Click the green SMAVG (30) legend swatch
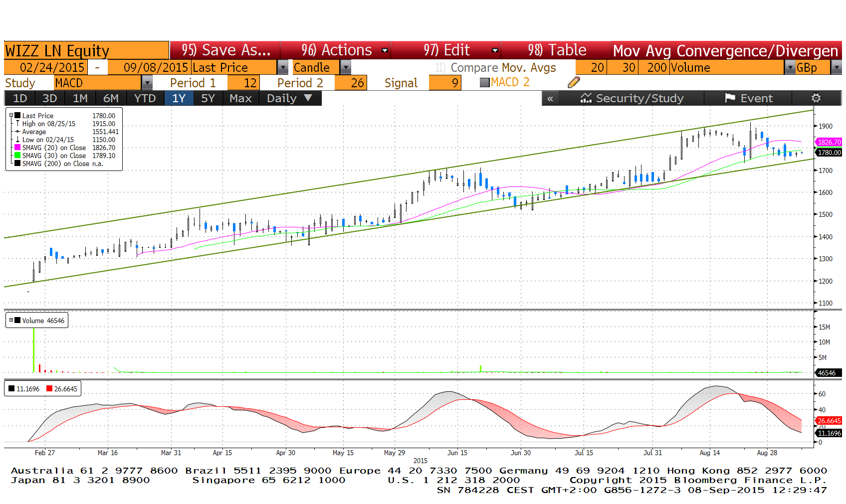Viewport: 846px width, 504px height. click(x=17, y=156)
